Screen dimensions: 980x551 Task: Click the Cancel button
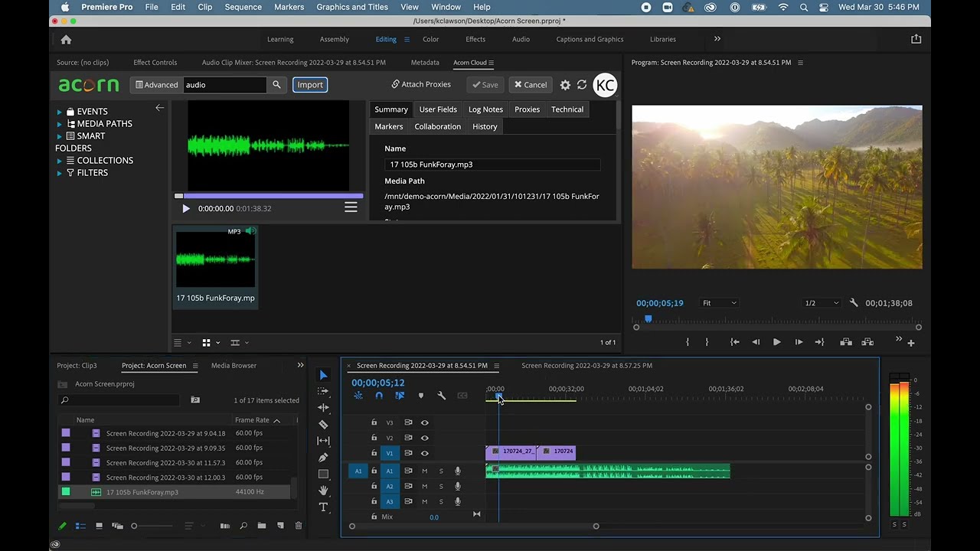(x=530, y=85)
